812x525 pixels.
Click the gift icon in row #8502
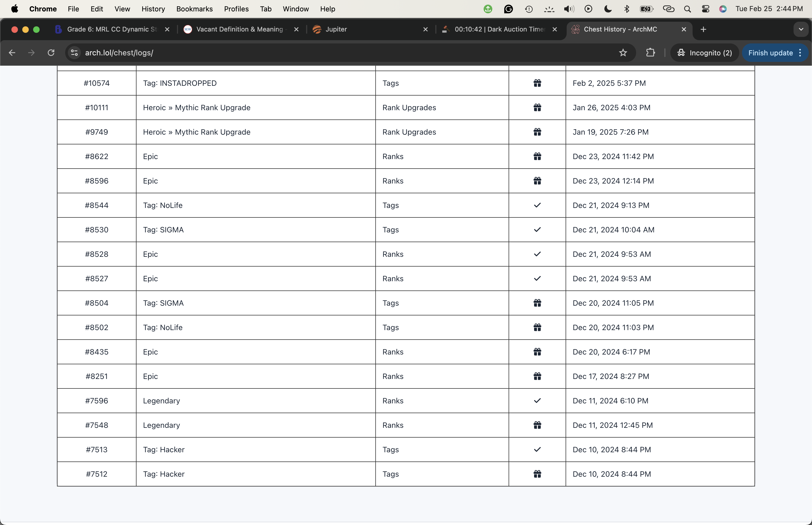pos(537,328)
